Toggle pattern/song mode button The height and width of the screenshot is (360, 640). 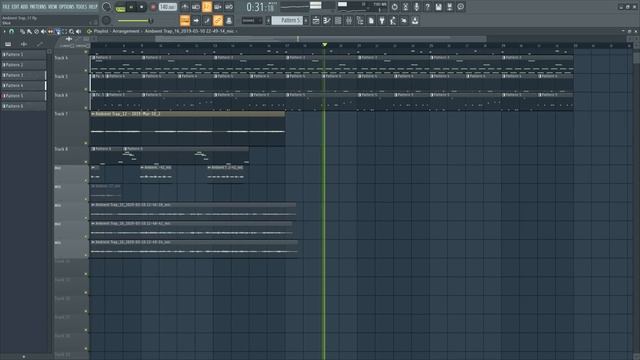tap(120, 8)
